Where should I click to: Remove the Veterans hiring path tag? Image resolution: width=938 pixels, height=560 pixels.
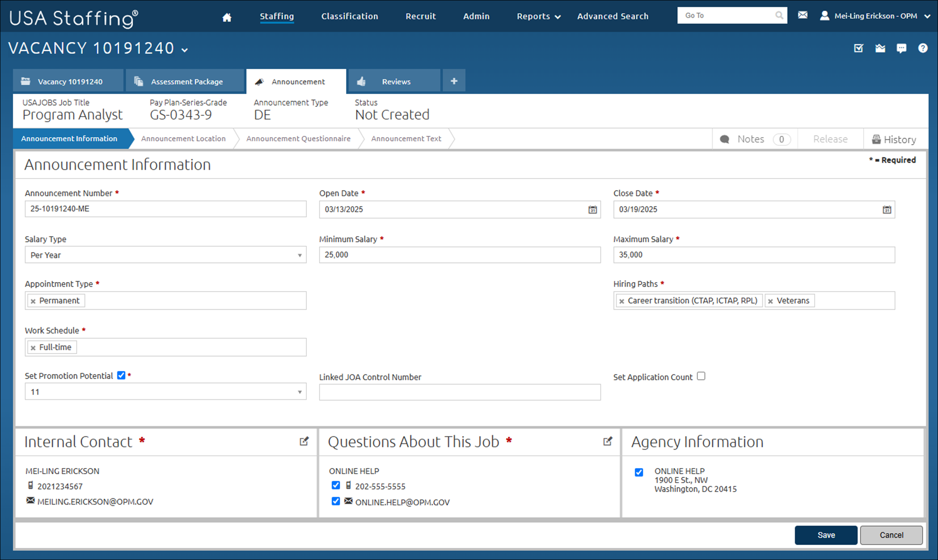point(770,301)
